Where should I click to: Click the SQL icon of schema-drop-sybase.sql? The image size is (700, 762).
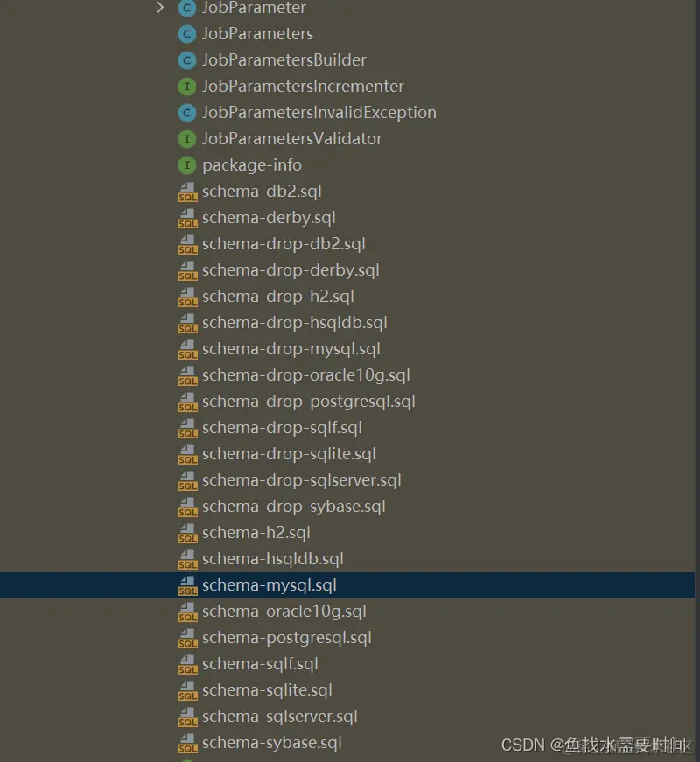click(187, 507)
